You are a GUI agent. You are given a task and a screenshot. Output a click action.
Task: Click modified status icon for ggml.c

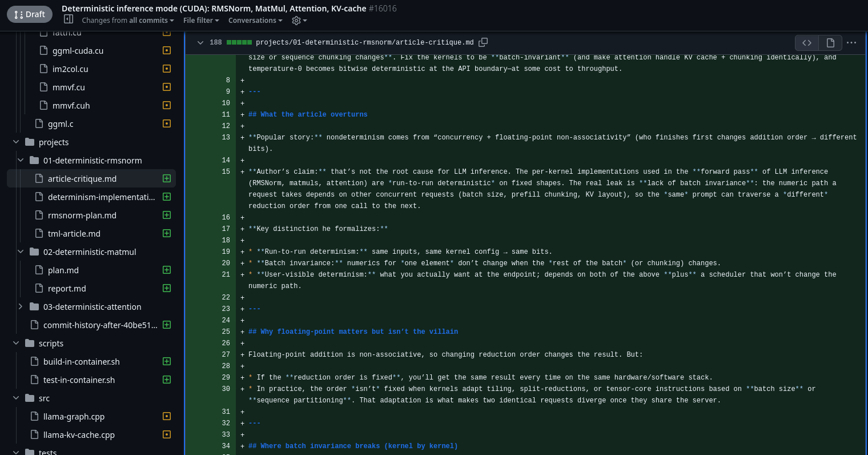167,124
